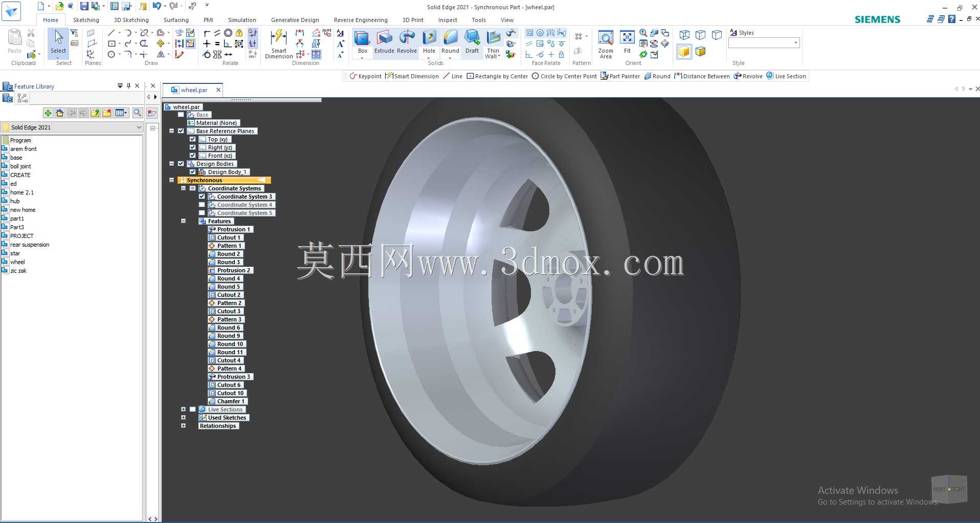
Task: Open the Thin Wall tool
Action: 493,43
